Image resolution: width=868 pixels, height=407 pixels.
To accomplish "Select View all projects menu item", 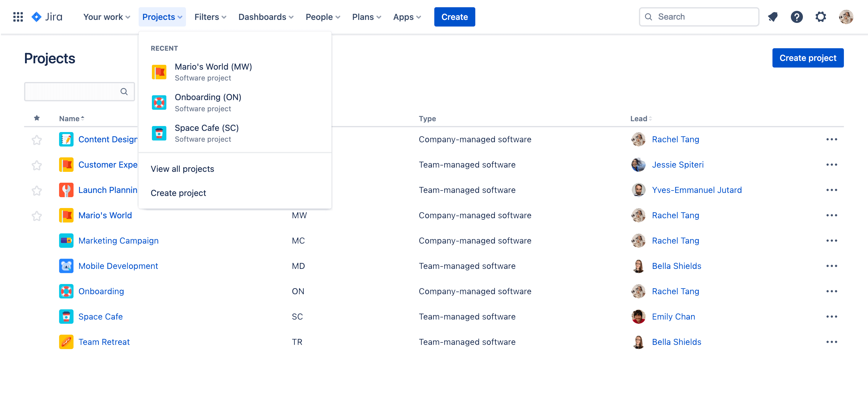I will click(x=183, y=168).
